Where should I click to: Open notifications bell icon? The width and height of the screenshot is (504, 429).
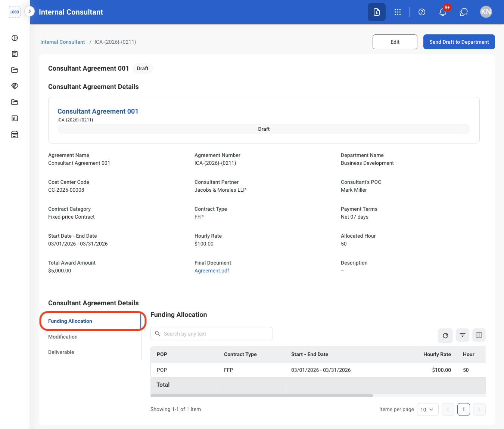[x=443, y=12]
